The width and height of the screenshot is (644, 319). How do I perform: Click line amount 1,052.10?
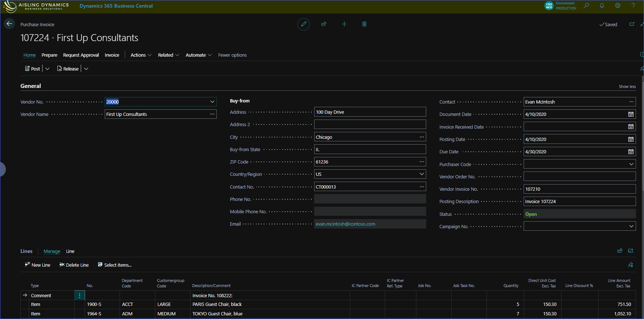[x=623, y=314]
